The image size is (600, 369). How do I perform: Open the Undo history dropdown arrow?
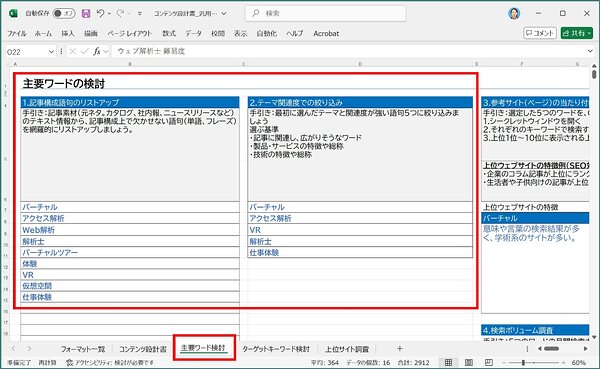(109, 13)
